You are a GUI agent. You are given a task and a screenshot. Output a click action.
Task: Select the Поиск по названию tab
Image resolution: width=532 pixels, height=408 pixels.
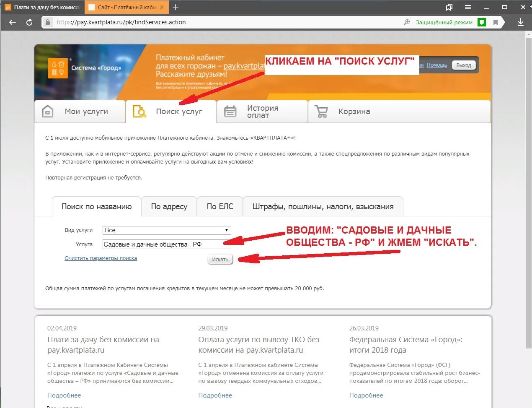(96, 206)
